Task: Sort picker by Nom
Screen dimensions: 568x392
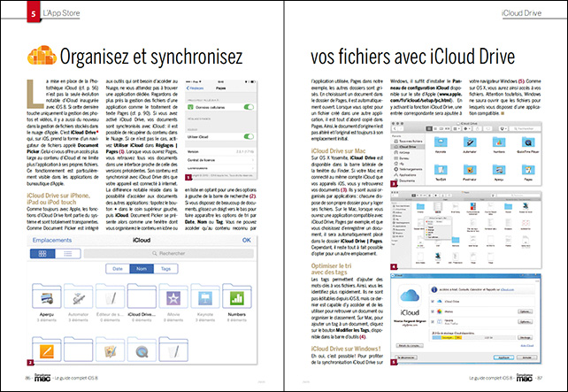Action: click(x=142, y=269)
